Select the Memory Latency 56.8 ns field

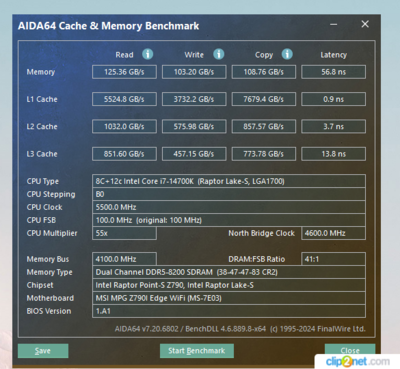[333, 72]
